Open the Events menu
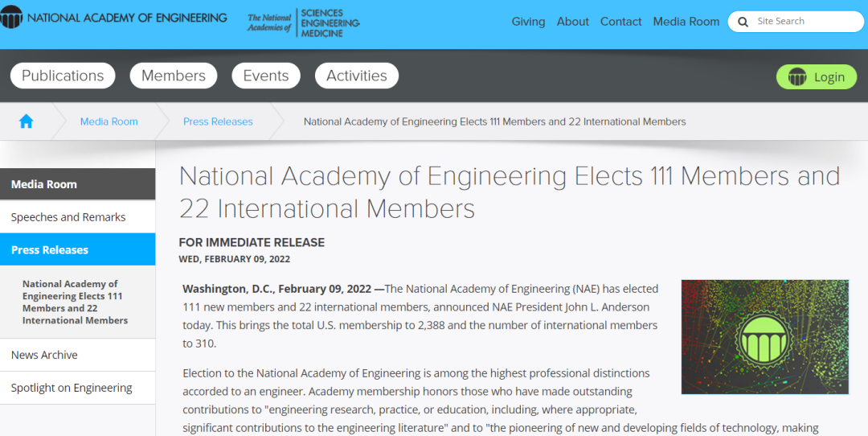 tap(266, 76)
